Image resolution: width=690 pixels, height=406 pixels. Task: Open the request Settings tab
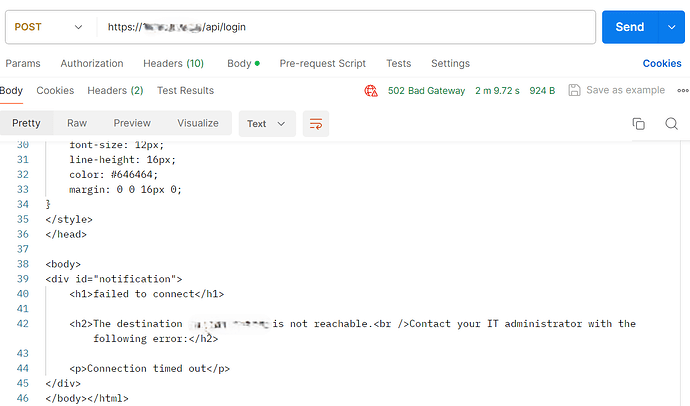[451, 63]
